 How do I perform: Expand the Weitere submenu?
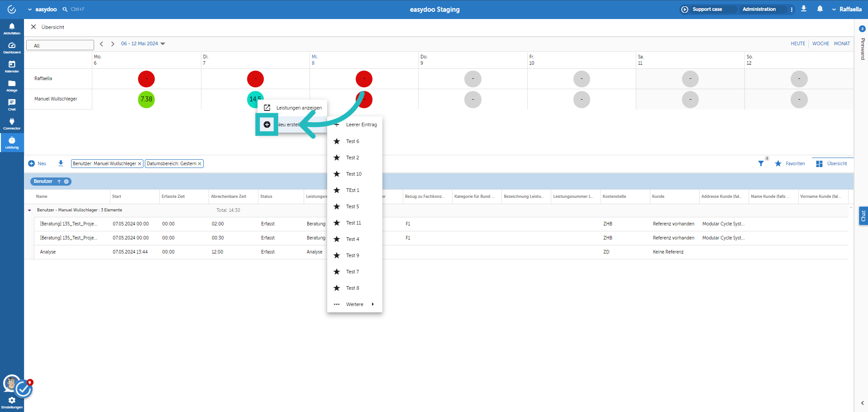355,304
